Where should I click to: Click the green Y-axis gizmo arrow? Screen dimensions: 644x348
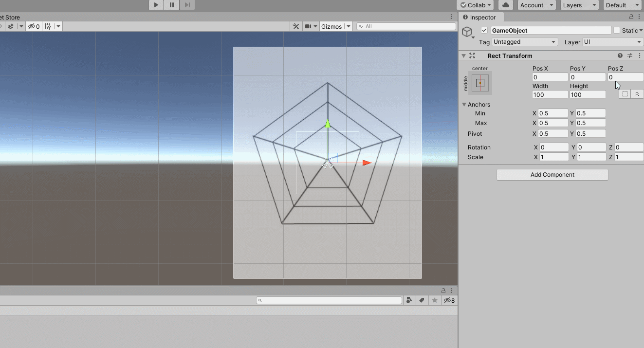pos(328,124)
